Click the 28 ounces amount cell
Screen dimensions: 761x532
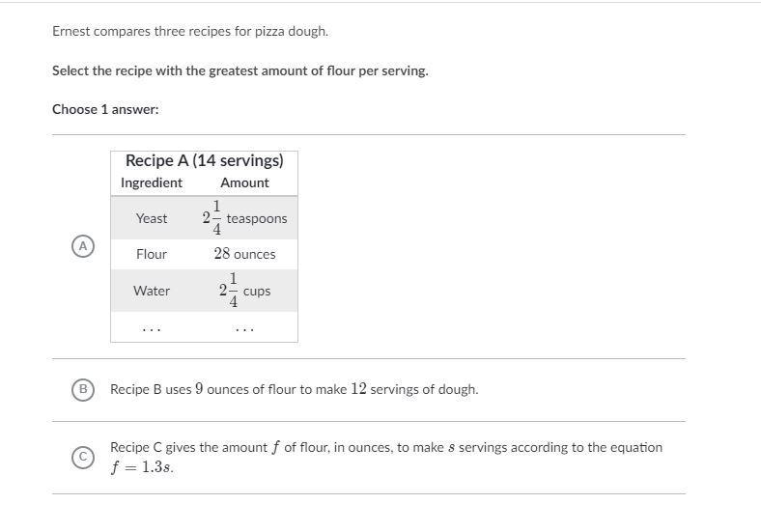(244, 254)
